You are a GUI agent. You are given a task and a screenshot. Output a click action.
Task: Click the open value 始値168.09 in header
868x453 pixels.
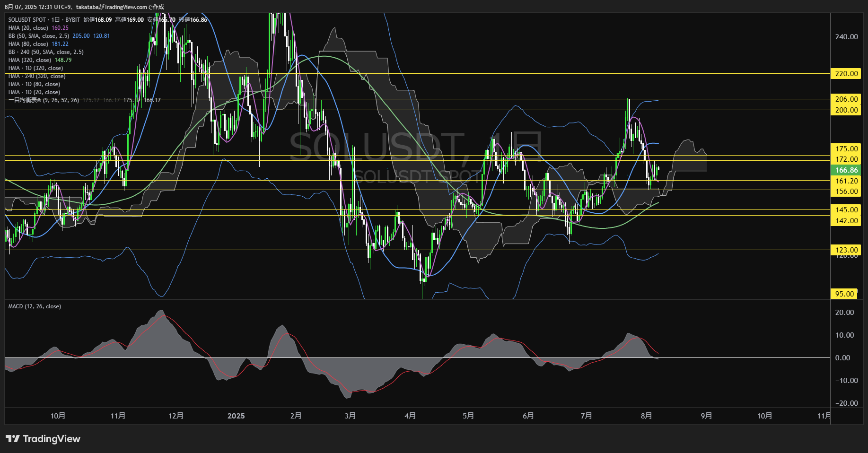[97, 20]
